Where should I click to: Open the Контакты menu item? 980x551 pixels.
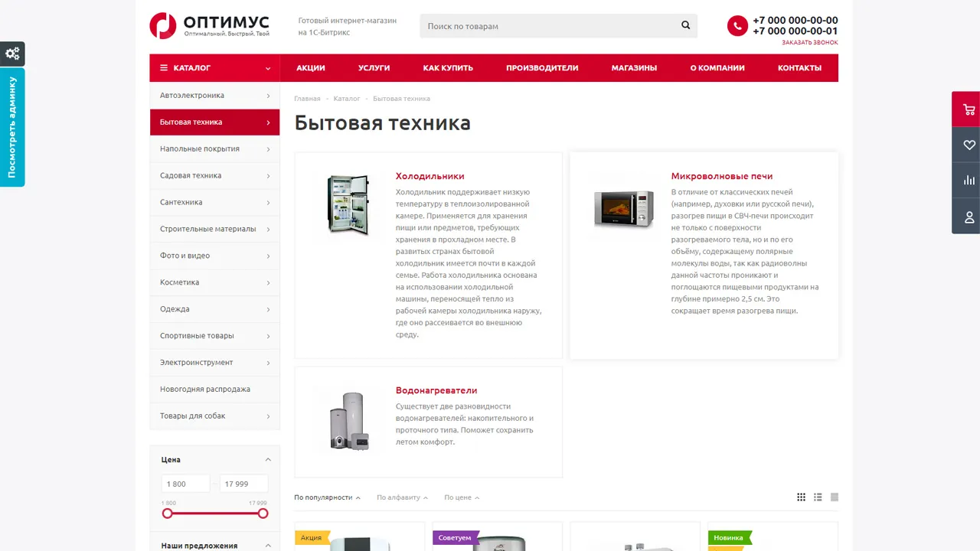(x=799, y=68)
